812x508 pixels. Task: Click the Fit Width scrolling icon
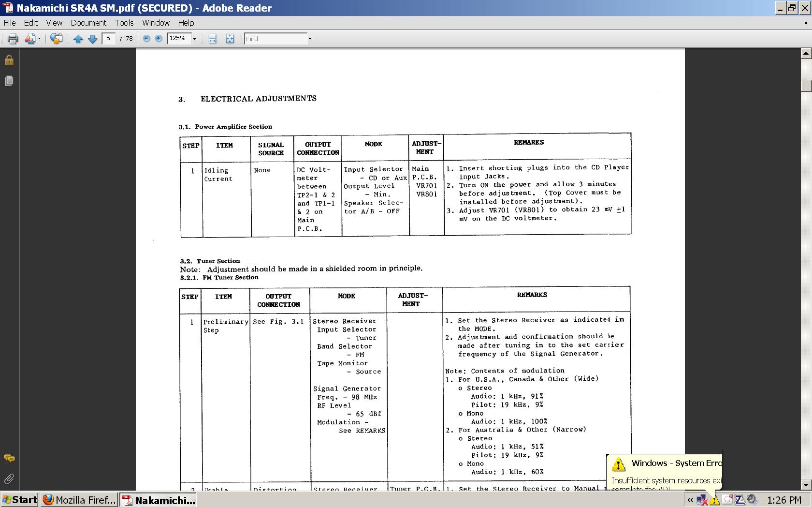pyautogui.click(x=212, y=39)
